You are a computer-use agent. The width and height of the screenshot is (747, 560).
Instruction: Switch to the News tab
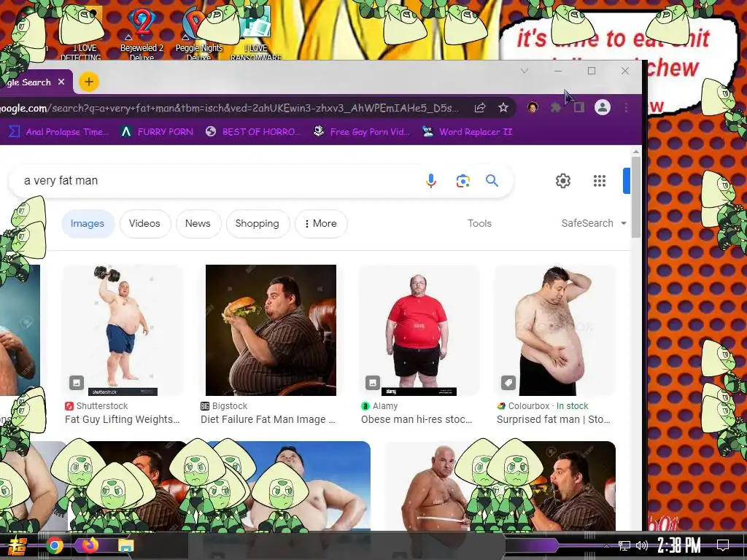[198, 223]
